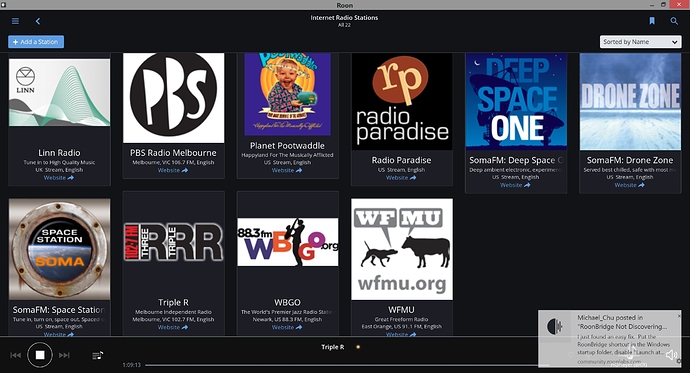Close the Michael_Chu notification popup

click(679, 316)
